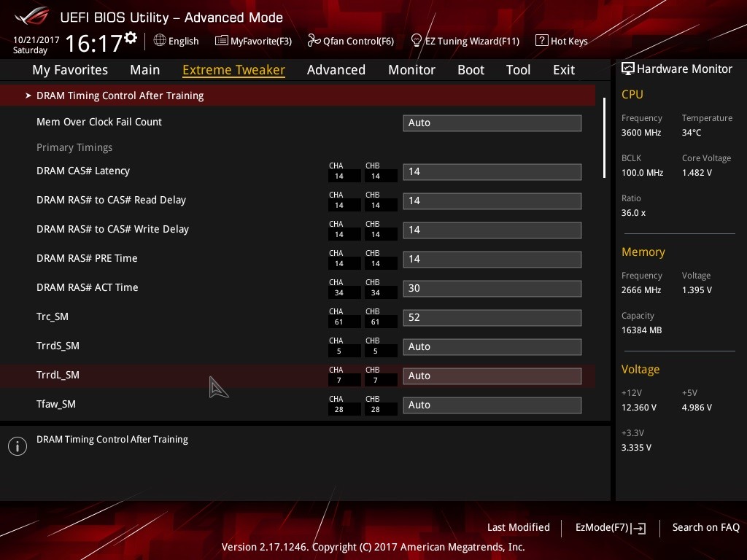Click the Memory Frequency 2666 MHz value
The height and width of the screenshot is (560, 747).
(640, 290)
